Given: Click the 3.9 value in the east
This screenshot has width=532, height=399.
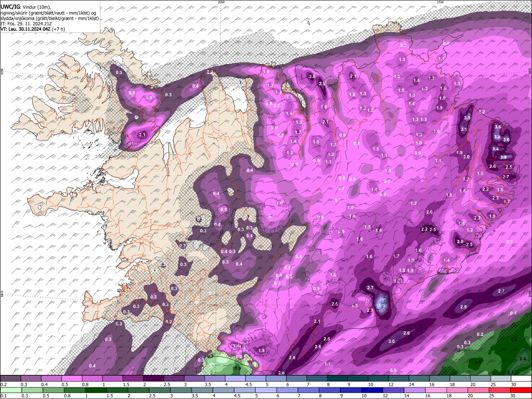Looking at the screenshot, I should [x=503, y=157].
